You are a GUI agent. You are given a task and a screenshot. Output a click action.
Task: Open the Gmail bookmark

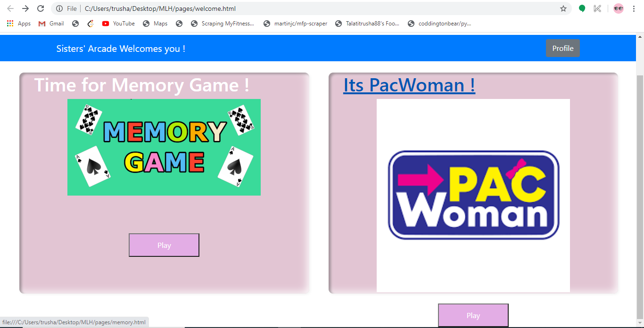pos(51,24)
